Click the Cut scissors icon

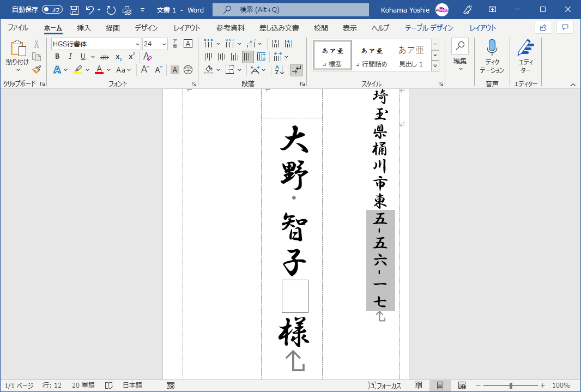tap(37, 44)
